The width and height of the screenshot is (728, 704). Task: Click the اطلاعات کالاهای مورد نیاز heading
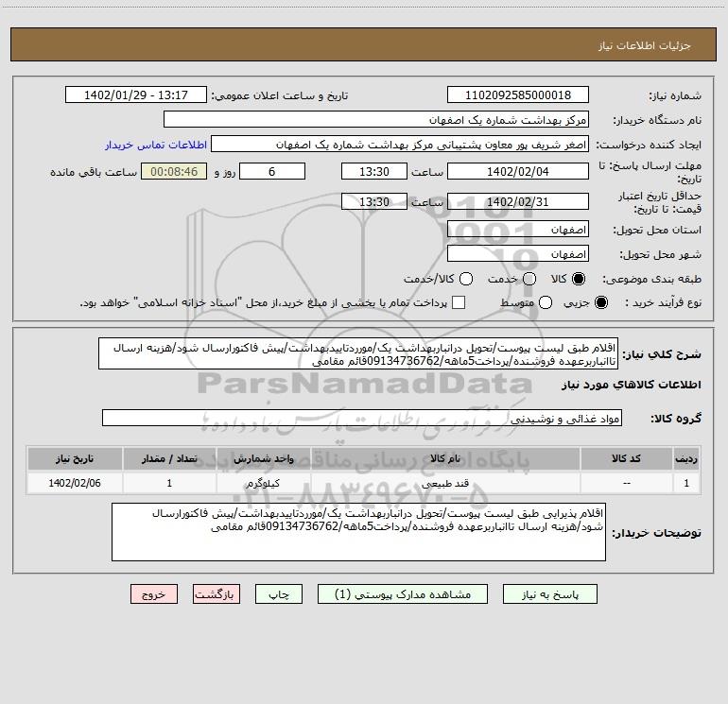coord(632,385)
